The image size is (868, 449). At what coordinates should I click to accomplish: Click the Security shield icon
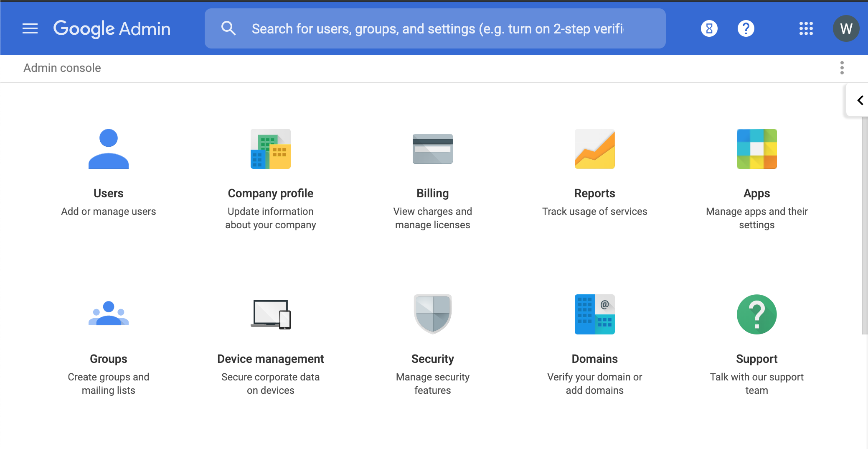[433, 314]
